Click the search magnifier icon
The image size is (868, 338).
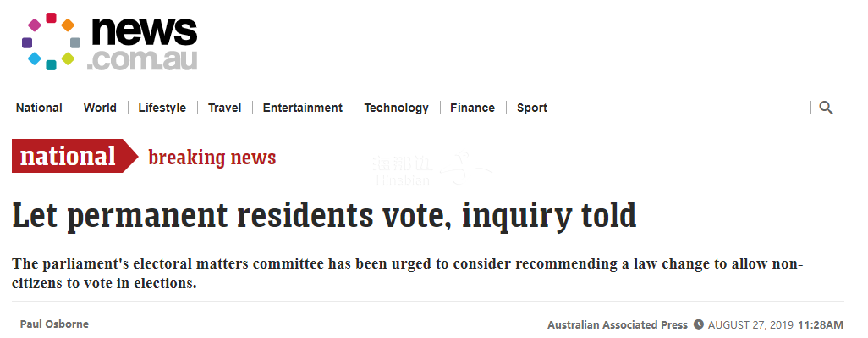click(x=826, y=108)
